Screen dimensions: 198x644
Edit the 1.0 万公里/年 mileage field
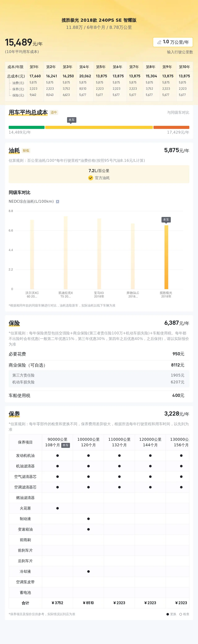[x=173, y=42]
